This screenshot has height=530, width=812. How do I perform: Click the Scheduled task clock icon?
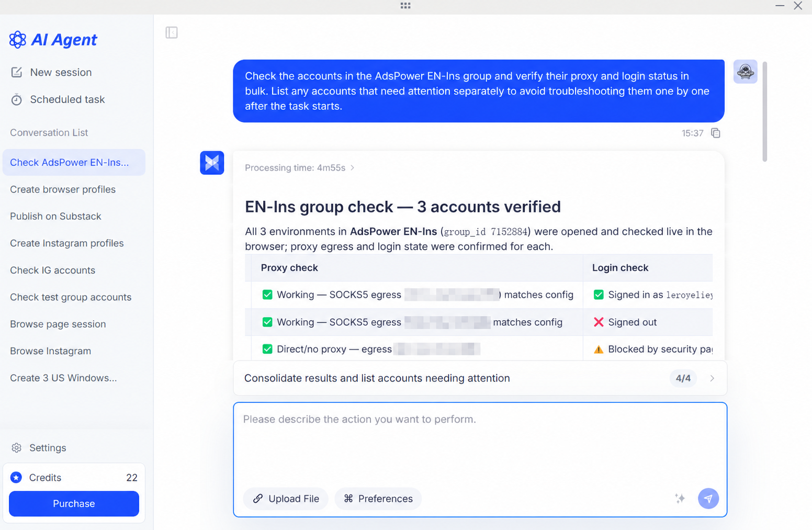coord(17,99)
